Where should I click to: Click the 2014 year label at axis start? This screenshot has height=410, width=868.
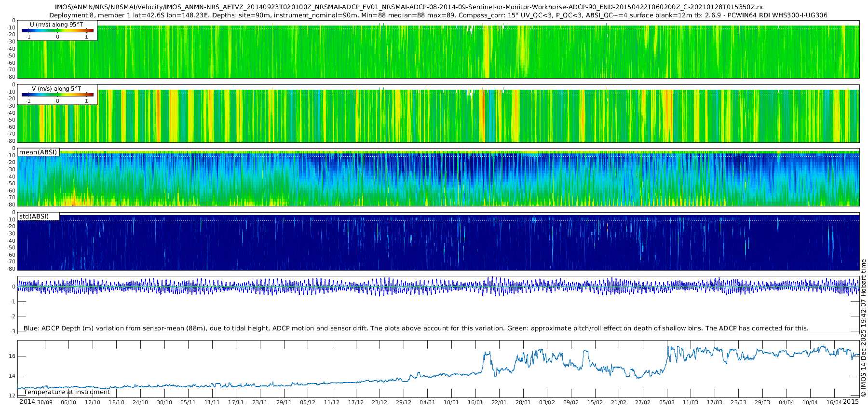point(27,402)
